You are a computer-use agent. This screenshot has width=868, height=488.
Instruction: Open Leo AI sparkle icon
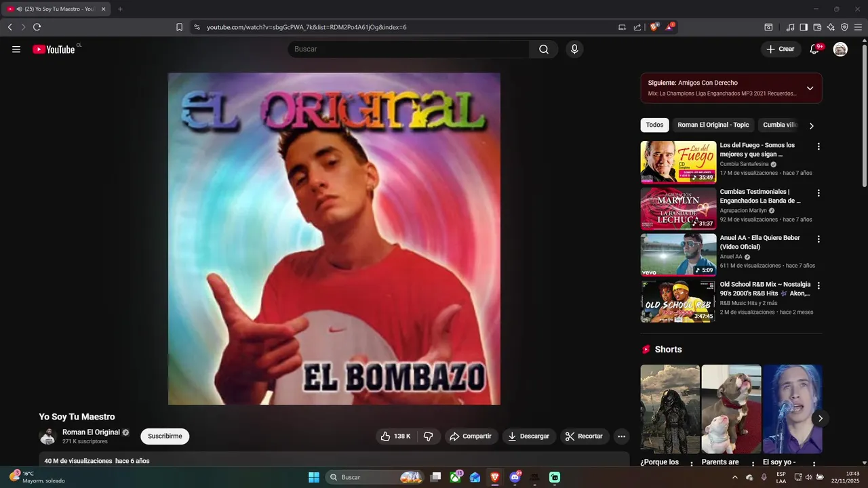click(831, 27)
